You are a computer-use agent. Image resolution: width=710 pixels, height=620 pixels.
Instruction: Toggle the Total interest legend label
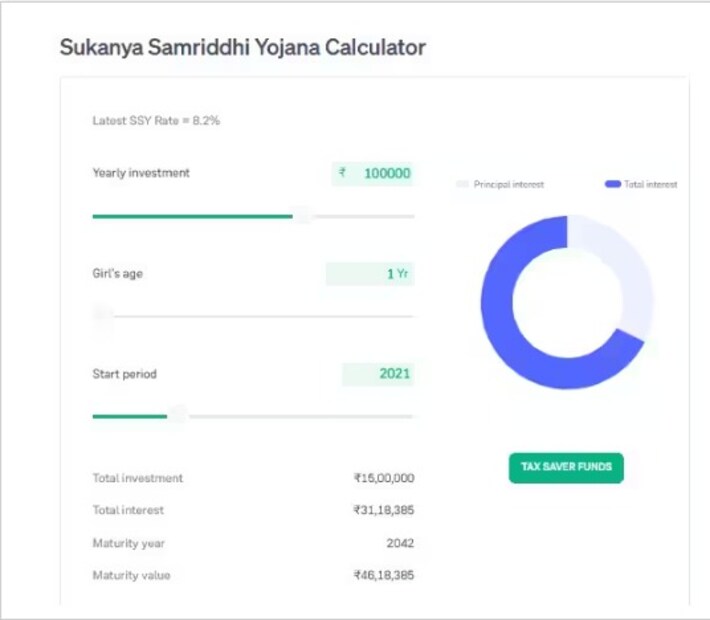[x=651, y=185]
